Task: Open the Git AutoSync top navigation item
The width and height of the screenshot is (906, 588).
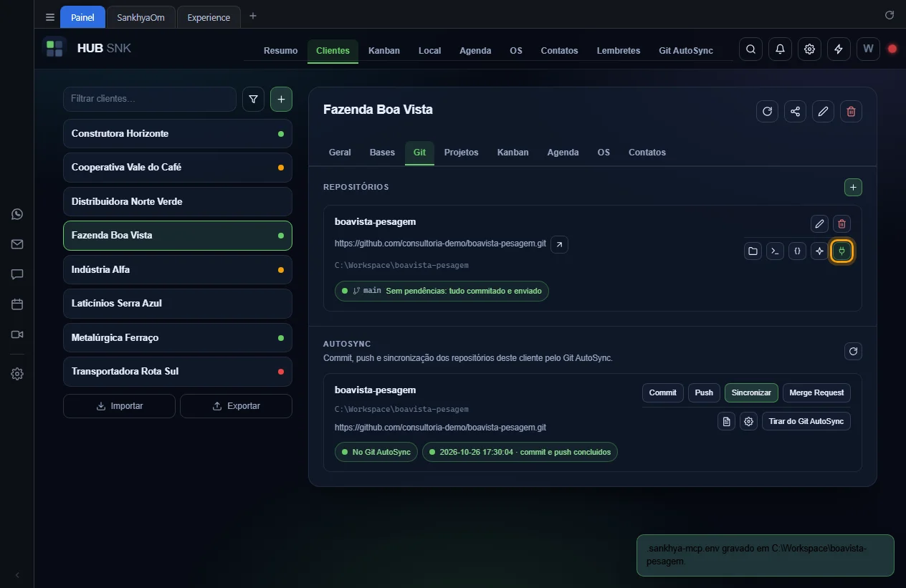Action: (x=686, y=51)
